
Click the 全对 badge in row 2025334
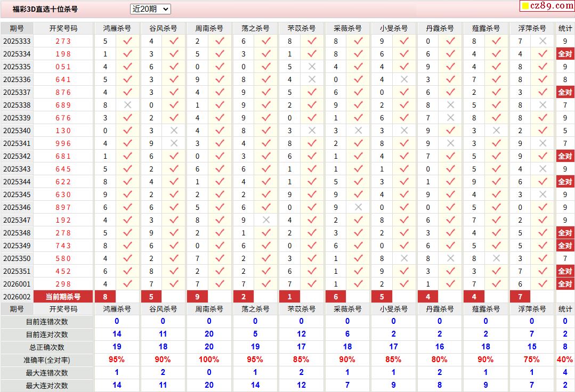point(565,54)
